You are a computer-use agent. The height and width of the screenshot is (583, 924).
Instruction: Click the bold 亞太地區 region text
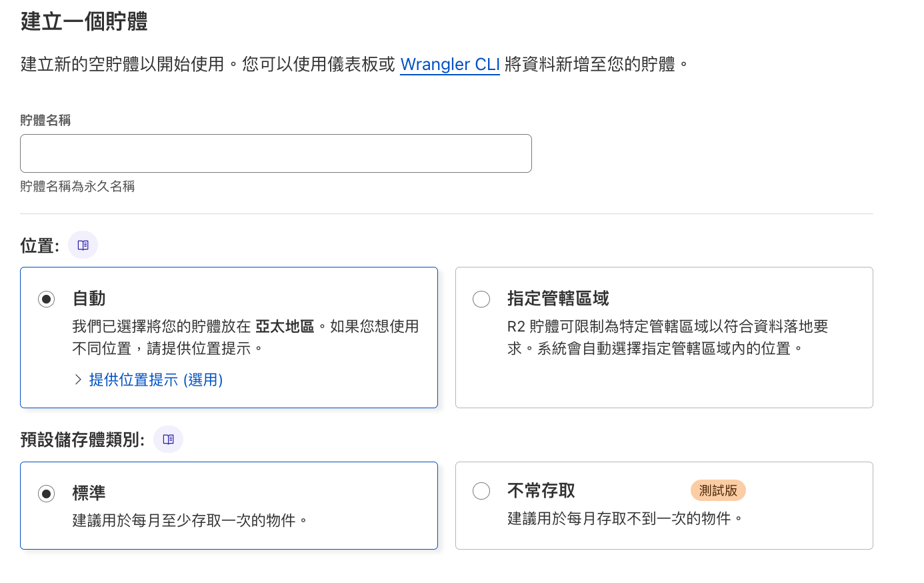[285, 326]
